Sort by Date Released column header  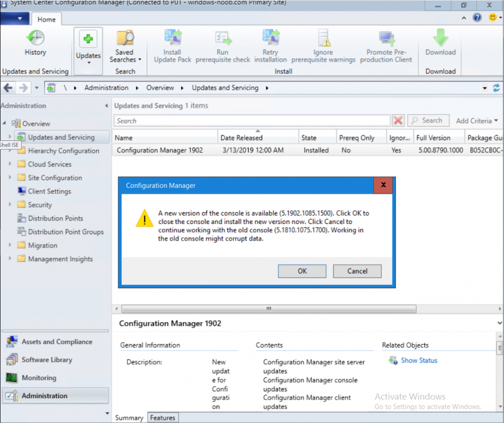point(258,138)
